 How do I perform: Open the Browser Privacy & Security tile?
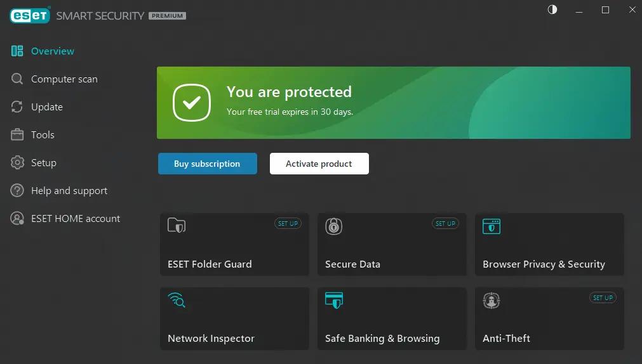(x=549, y=244)
